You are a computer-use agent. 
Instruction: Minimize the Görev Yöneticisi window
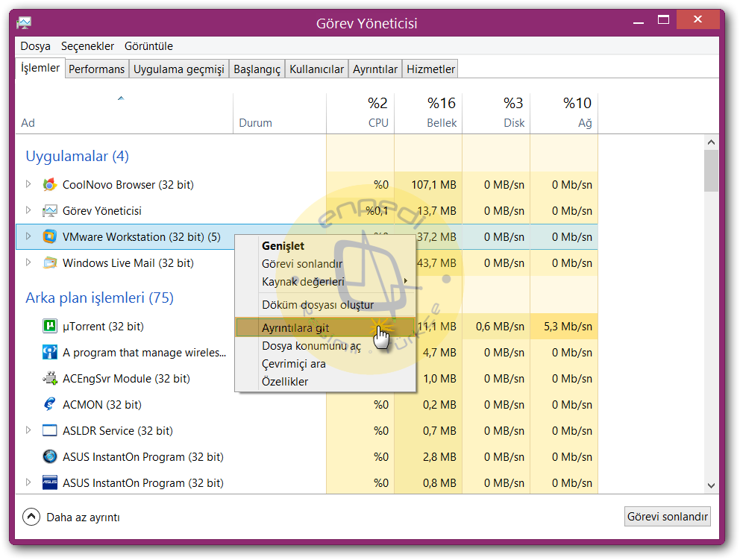coord(639,21)
